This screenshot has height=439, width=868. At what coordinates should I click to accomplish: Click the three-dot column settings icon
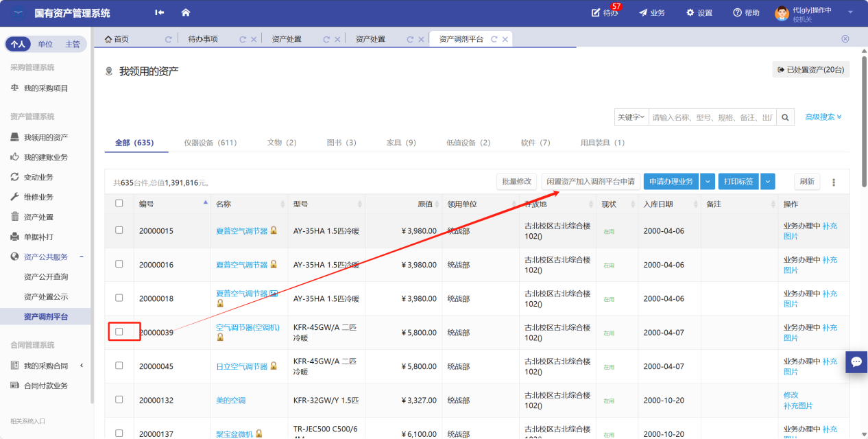click(834, 182)
